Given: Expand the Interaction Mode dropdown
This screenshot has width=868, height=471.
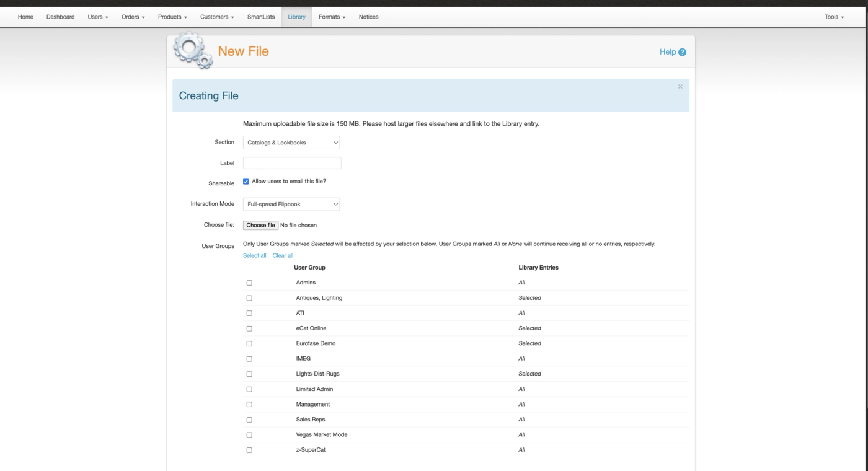Looking at the screenshot, I should point(291,204).
